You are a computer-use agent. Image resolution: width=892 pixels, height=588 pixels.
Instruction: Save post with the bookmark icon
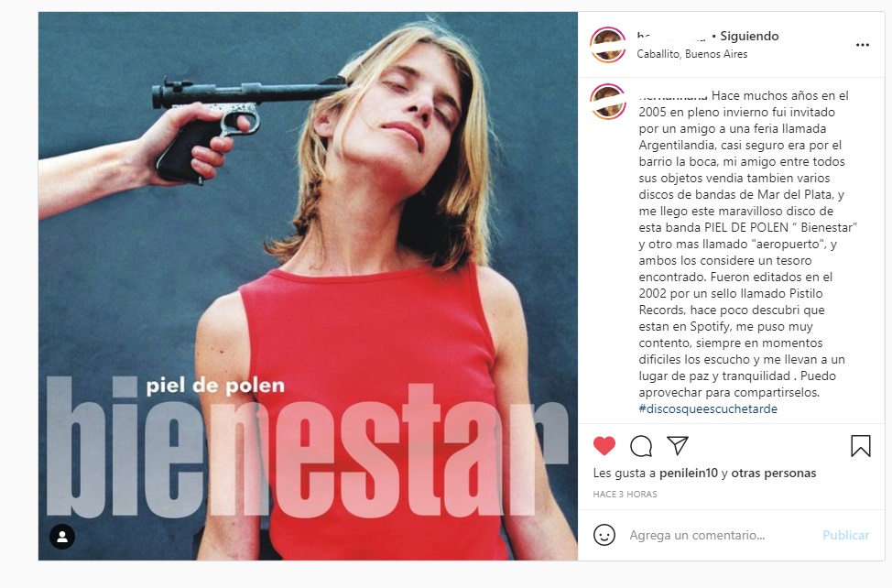tap(861, 446)
